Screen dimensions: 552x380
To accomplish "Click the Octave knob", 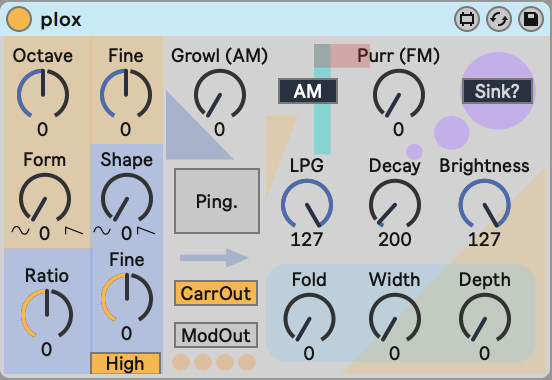I will pyautogui.click(x=43, y=94).
